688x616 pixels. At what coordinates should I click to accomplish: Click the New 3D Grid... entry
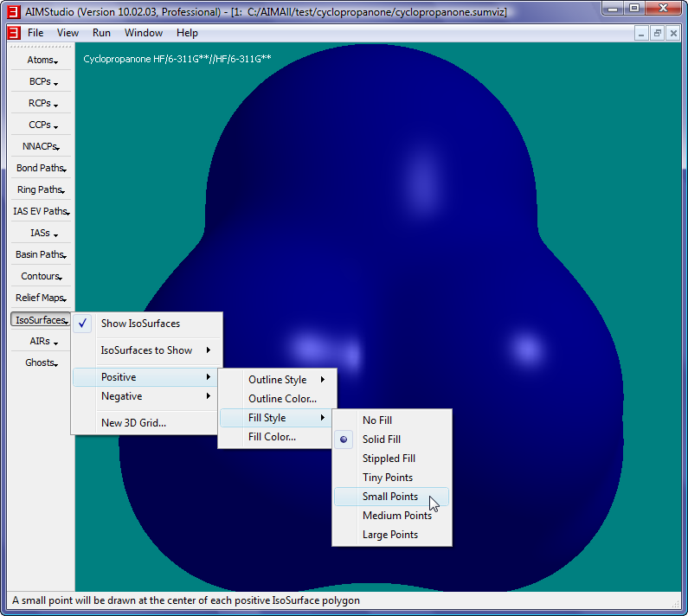pos(133,423)
